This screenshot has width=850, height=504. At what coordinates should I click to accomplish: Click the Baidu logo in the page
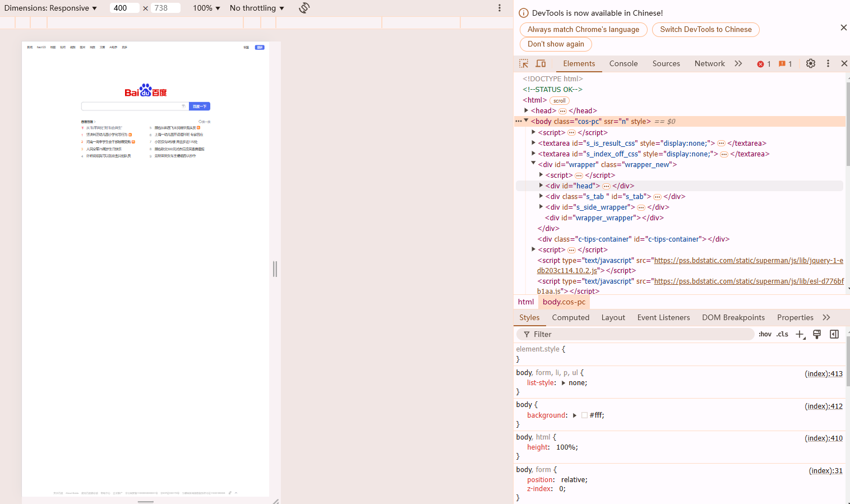pyautogui.click(x=146, y=90)
